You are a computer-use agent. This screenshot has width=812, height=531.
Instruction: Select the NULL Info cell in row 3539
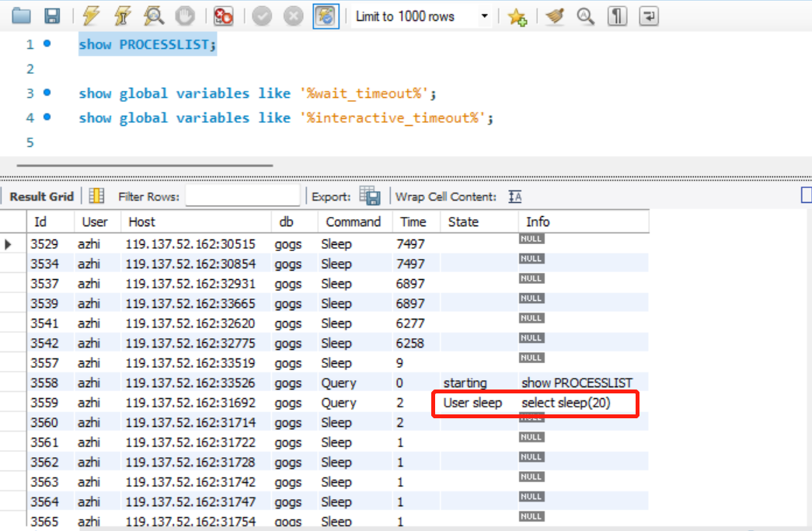(583, 303)
